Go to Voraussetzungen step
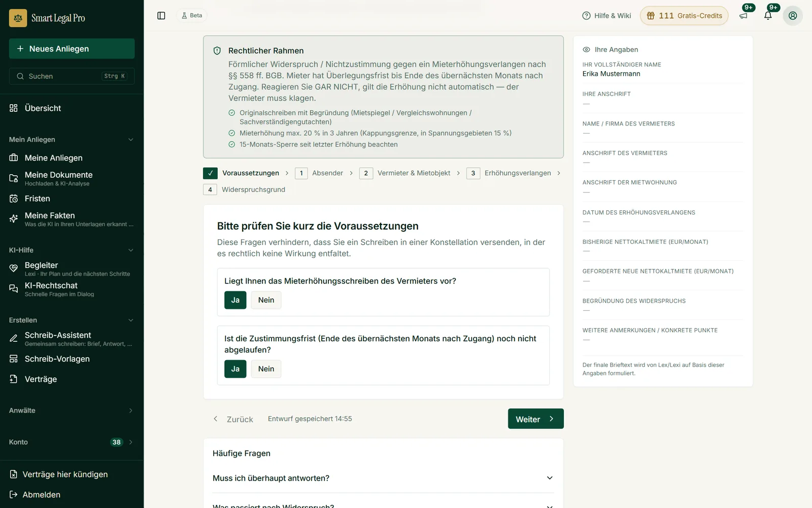Image resolution: width=812 pixels, height=508 pixels. pos(241,173)
